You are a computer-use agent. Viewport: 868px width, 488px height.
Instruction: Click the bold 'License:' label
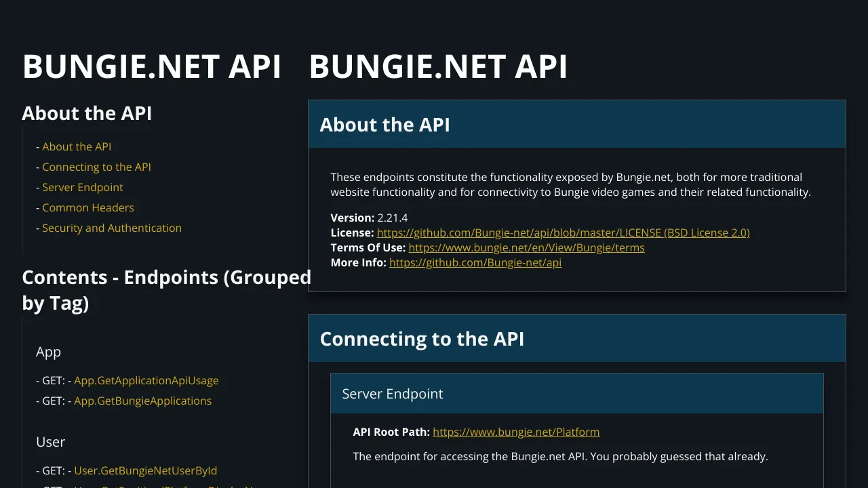coord(353,232)
